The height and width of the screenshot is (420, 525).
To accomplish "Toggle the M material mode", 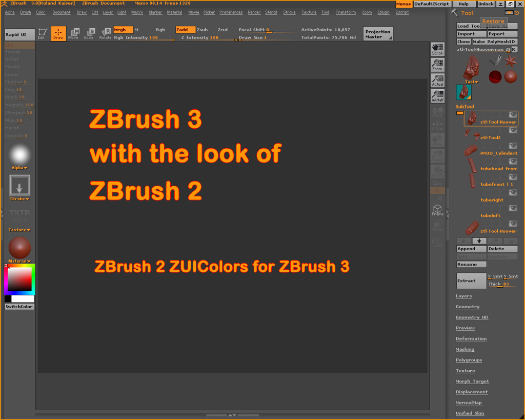I will pos(136,30).
